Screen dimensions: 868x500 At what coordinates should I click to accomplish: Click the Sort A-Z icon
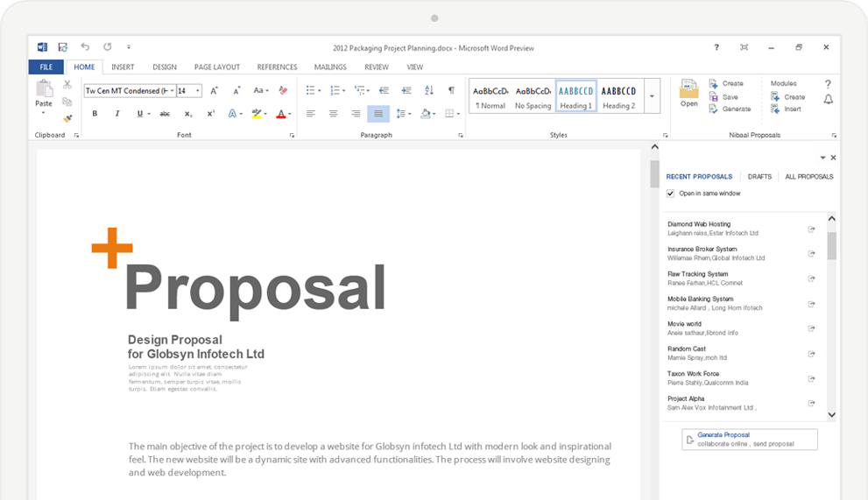tap(428, 90)
